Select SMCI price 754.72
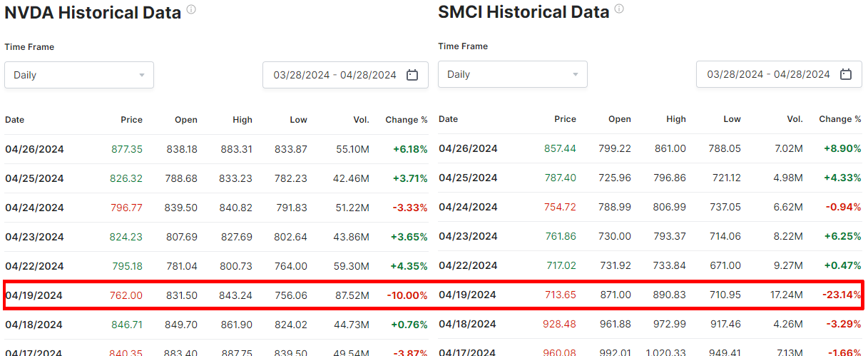The width and height of the screenshot is (868, 356). tap(560, 207)
